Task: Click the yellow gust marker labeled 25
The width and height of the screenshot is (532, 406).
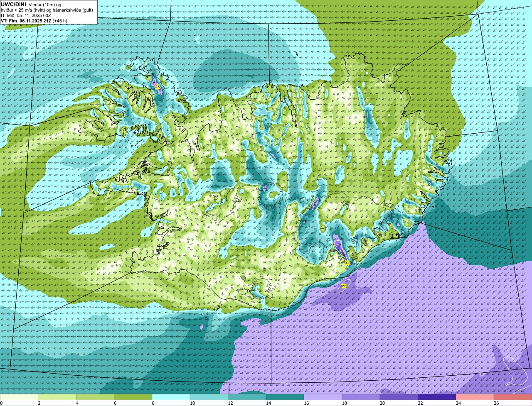Action: 157,87
